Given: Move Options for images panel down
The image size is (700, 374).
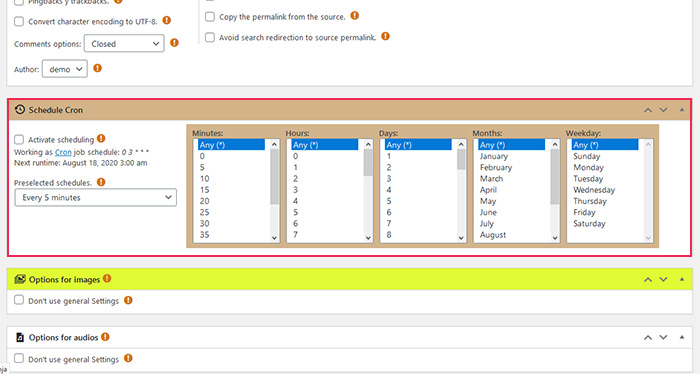Looking at the screenshot, I should [x=663, y=279].
